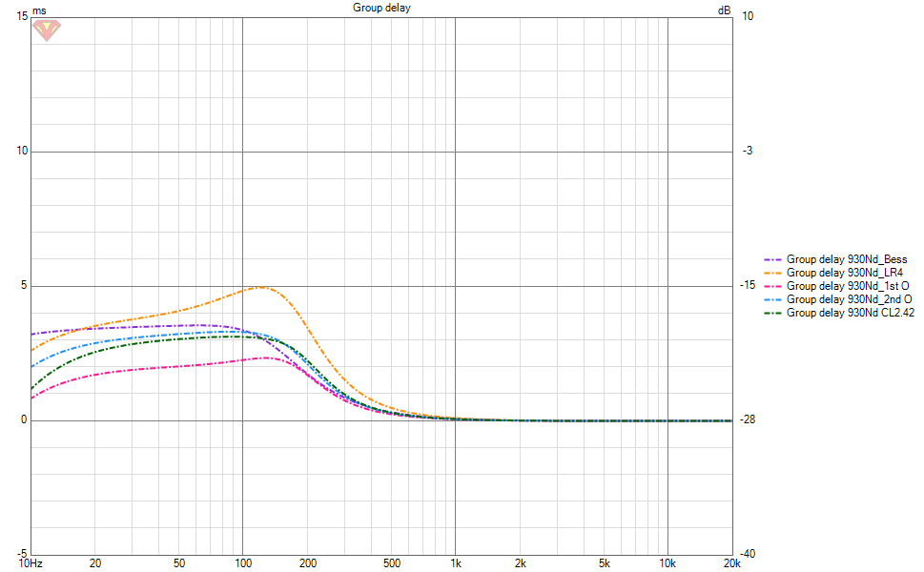This screenshot has height=572, width=924.
Task: Click the 10Hz label on the frequency axis
Action: pos(31,563)
